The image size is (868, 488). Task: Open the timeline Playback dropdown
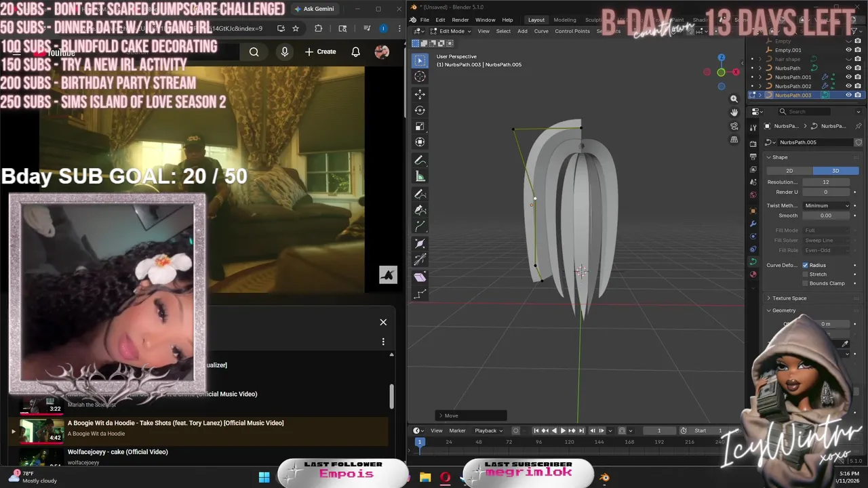pyautogui.click(x=488, y=430)
